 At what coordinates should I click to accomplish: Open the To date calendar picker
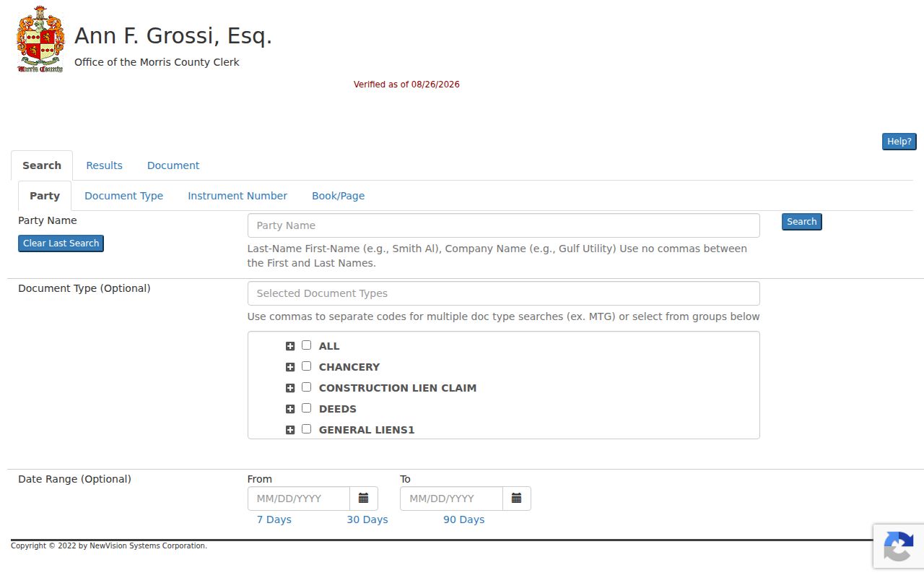(x=517, y=499)
